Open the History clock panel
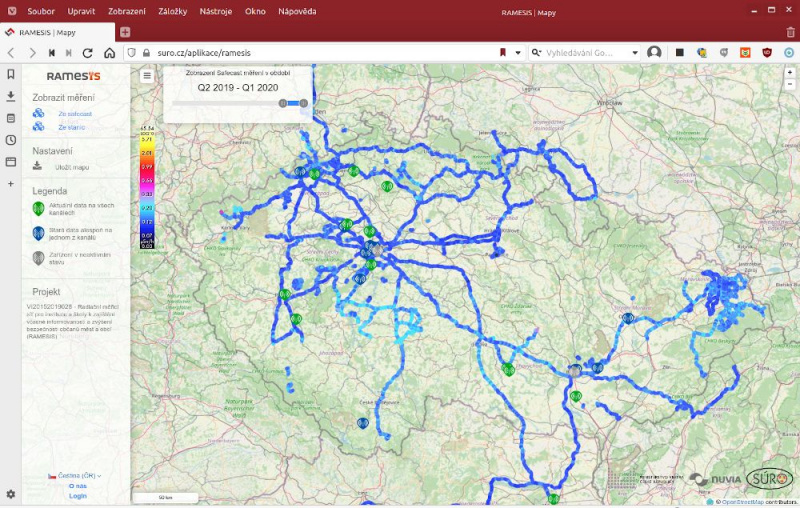Viewport: 800px width, 508px height. pos(11,140)
